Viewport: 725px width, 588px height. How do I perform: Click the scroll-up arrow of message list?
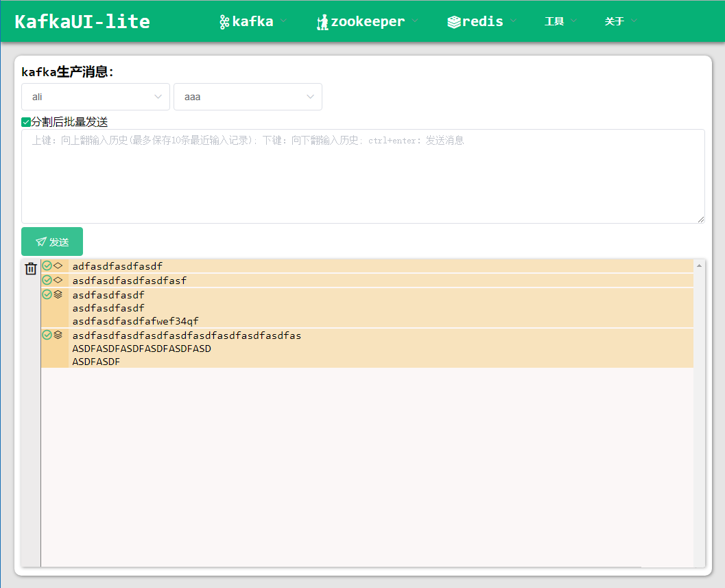point(699,266)
